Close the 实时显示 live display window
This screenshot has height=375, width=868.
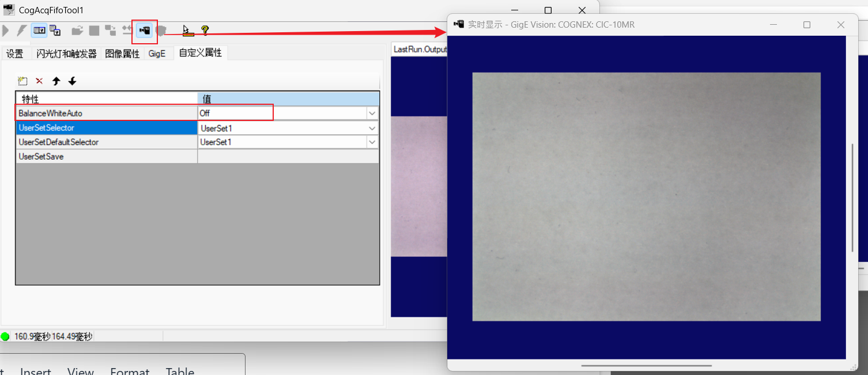click(x=841, y=25)
